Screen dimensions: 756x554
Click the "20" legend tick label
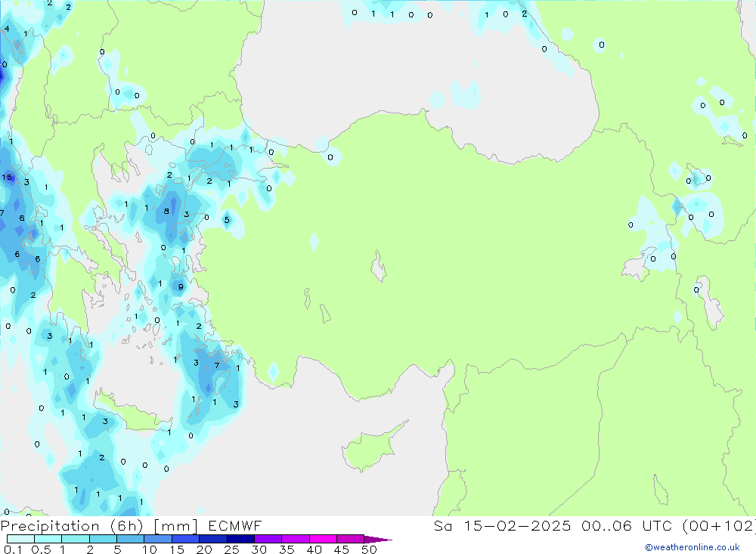(204, 549)
